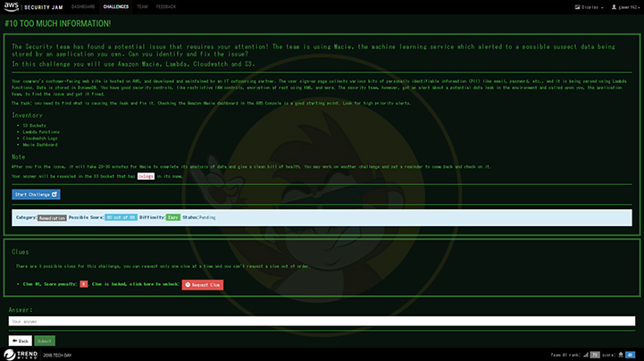Image resolution: width=644 pixels, height=361 pixels.
Task: Click 'Lambda functions' in the Inventory list
Action: (41, 132)
